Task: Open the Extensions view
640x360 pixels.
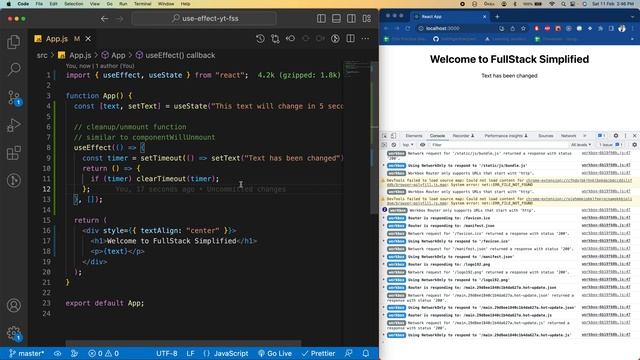Action: 13,153
